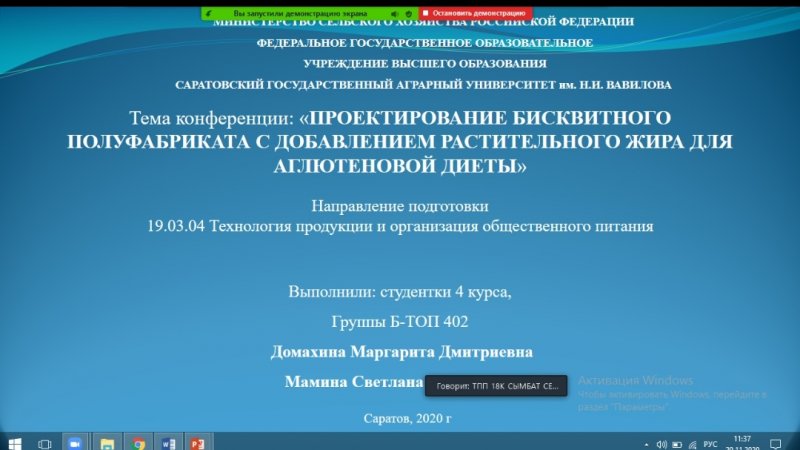Open File Explorer from the taskbar

pyautogui.click(x=107, y=442)
